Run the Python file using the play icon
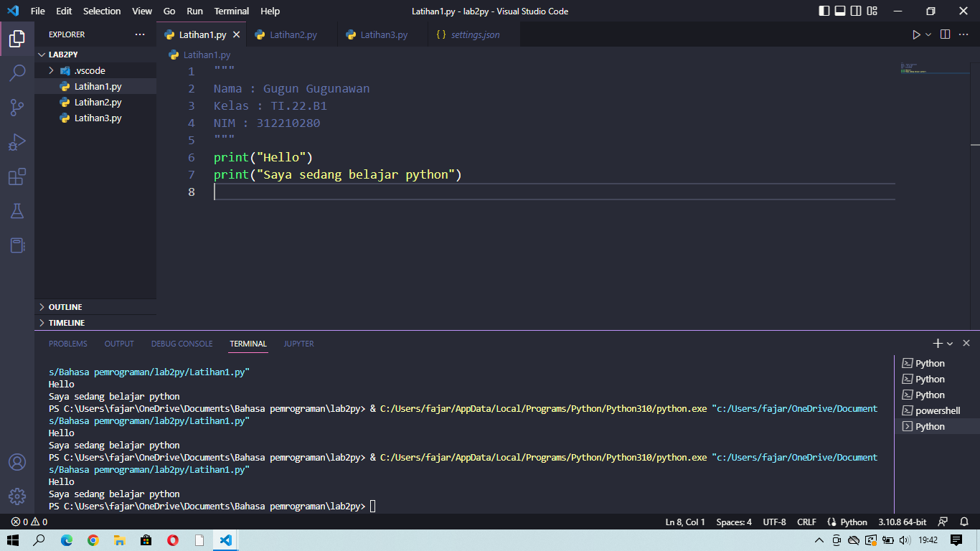Image resolution: width=980 pixels, height=551 pixels. 916,34
